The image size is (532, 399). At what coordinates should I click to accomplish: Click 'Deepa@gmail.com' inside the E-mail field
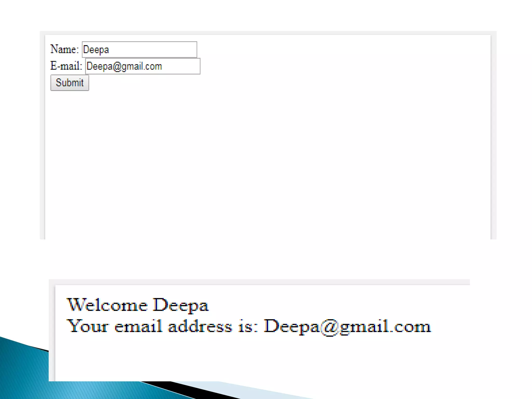pyautogui.click(x=124, y=66)
